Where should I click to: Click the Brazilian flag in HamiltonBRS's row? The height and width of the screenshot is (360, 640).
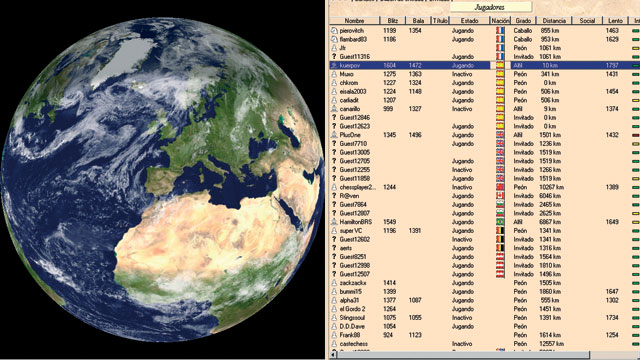500,222
